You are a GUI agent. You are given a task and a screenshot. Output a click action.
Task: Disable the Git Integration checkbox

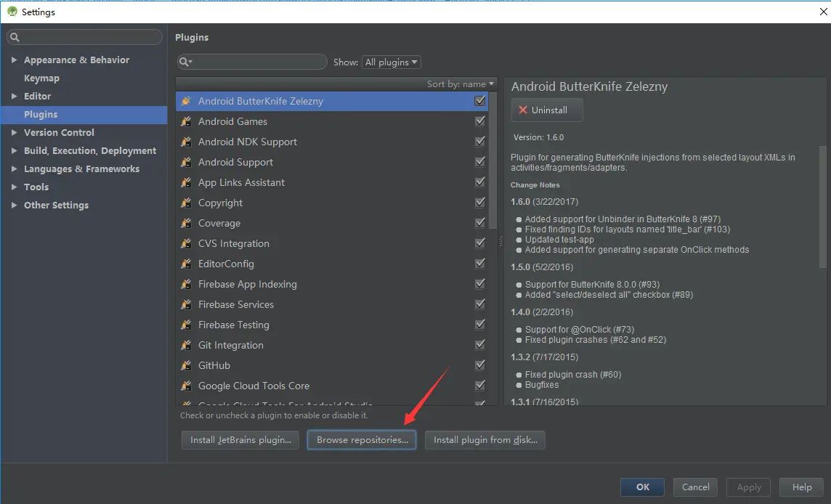pyautogui.click(x=480, y=344)
